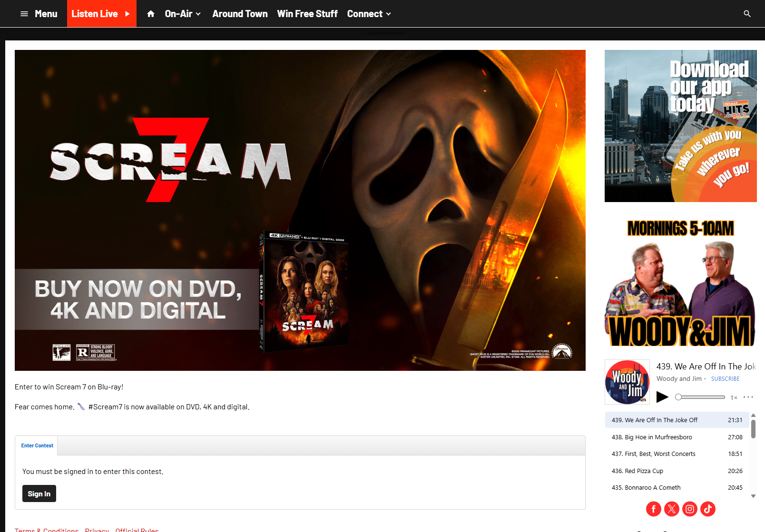
Task: Click the Listen Live button
Action: click(x=102, y=14)
